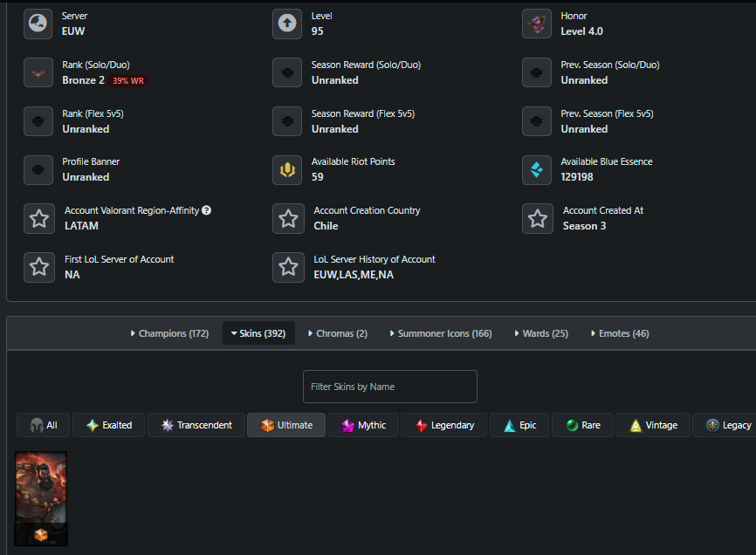Open the Ultimate skin thumbnail
This screenshot has width=756, height=555.
click(41, 498)
